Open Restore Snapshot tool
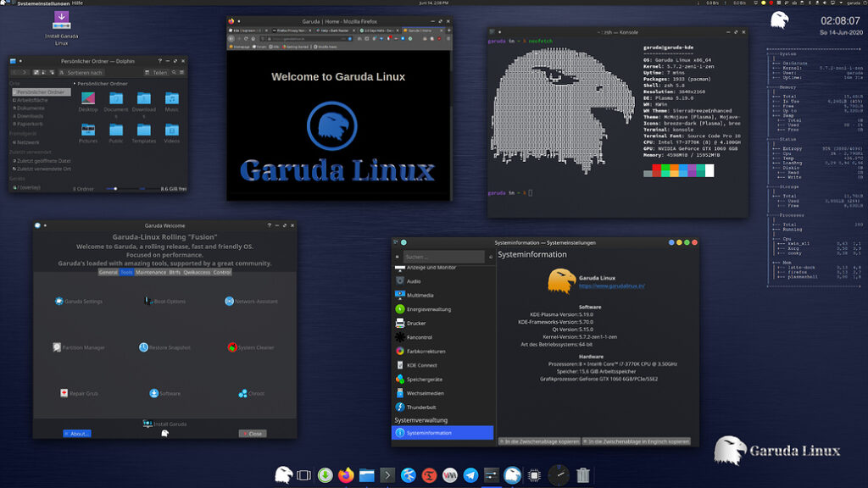 [x=142, y=347]
